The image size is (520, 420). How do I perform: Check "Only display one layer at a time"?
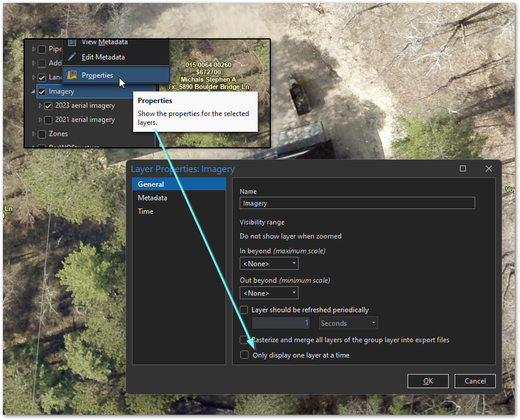(244, 355)
